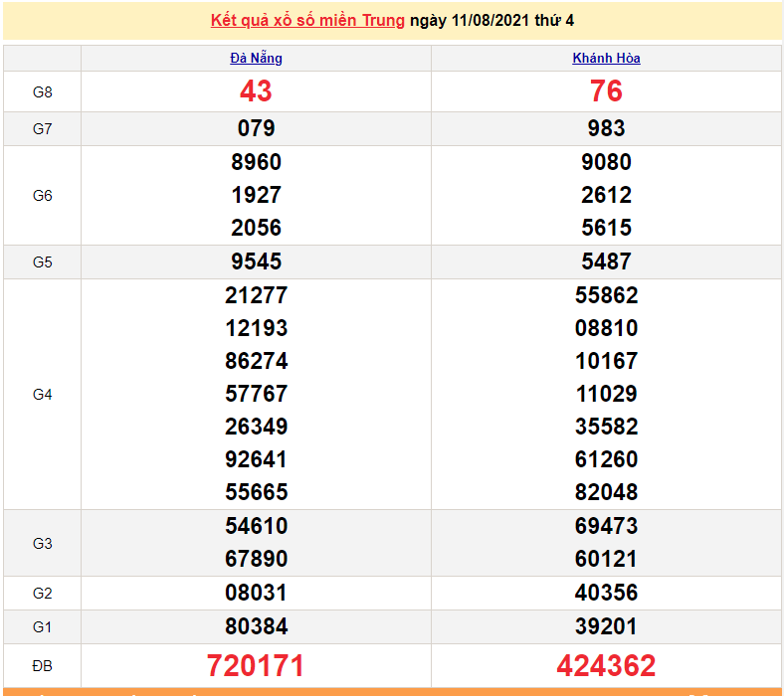Click G4 result 11029
784x696 pixels.
(606, 394)
